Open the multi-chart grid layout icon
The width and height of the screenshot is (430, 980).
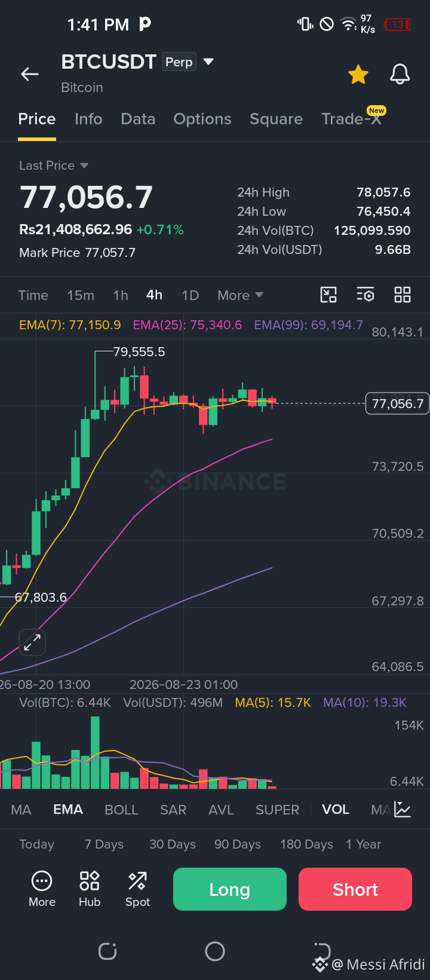point(403,295)
